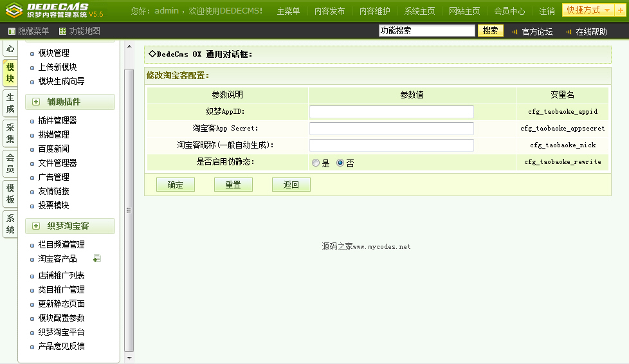This screenshot has width=629, height=364.
Task: Open 广告管理 in sidebar
Action: click(x=54, y=177)
